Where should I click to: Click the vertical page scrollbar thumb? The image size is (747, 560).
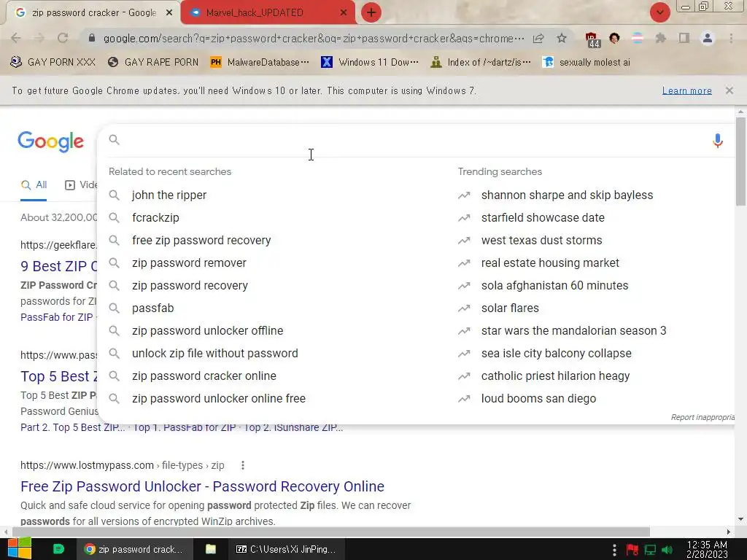(x=740, y=161)
